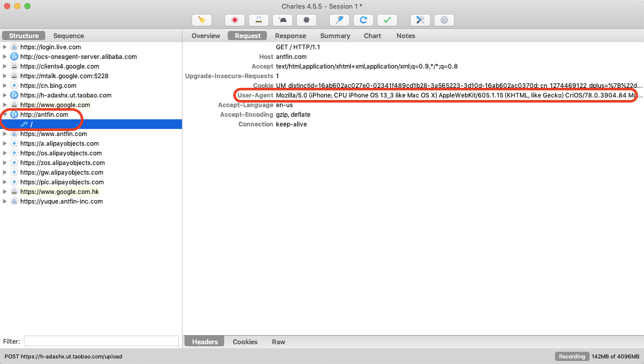Click the Recording status button

click(572, 356)
